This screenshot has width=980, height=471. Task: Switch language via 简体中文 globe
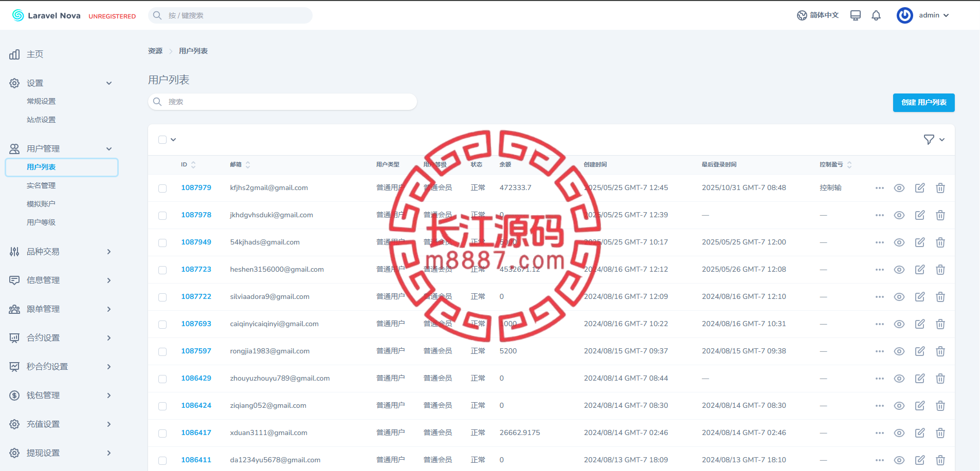(x=818, y=15)
